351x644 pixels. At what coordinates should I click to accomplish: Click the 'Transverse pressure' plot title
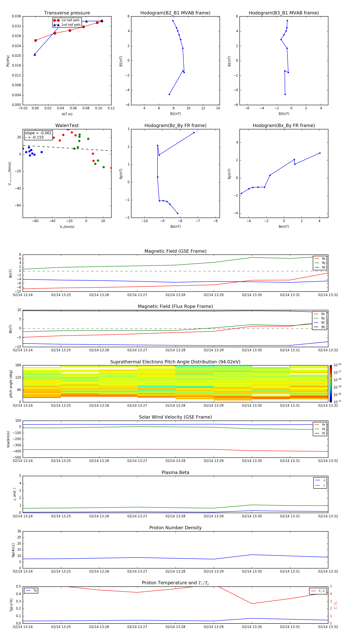pyautogui.click(x=67, y=13)
